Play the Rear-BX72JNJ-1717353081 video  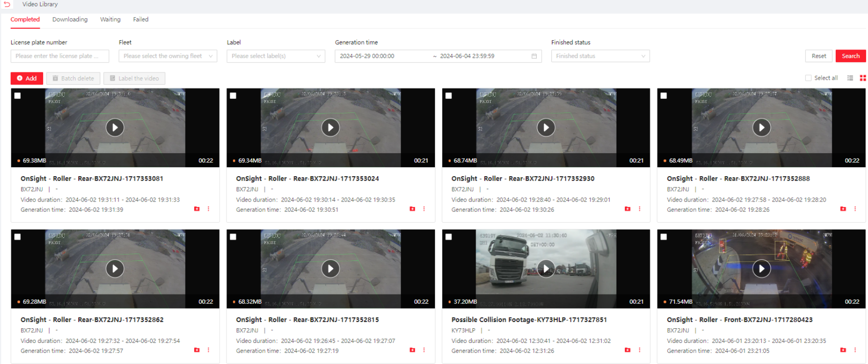[115, 128]
